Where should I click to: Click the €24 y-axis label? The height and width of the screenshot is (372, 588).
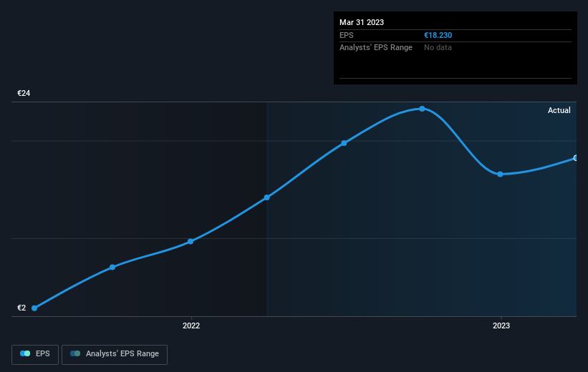coord(24,93)
